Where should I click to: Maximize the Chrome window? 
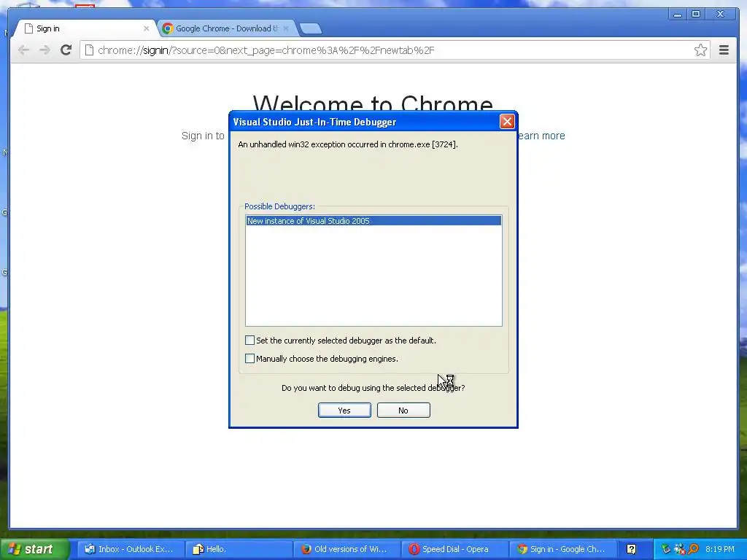pos(696,15)
